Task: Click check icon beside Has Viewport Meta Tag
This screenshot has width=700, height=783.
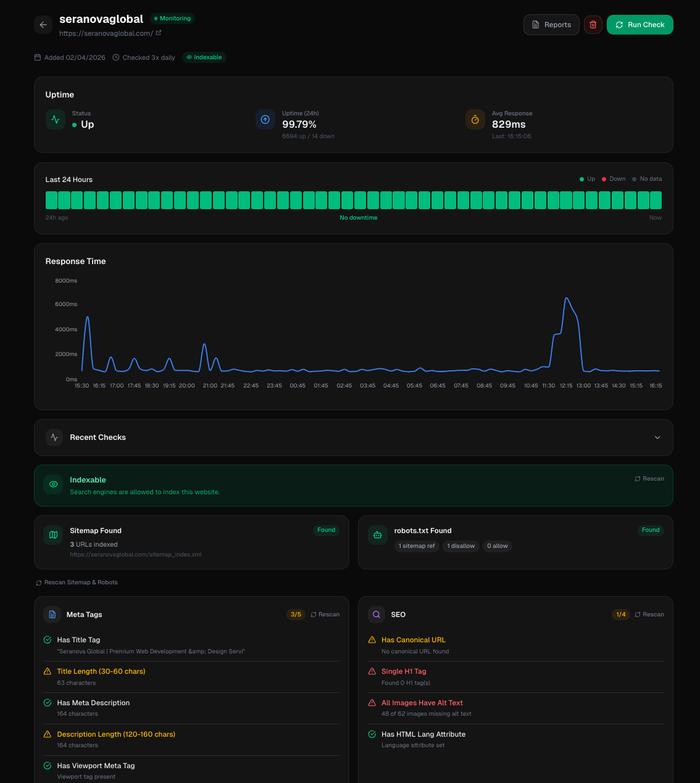Action: pos(48,766)
